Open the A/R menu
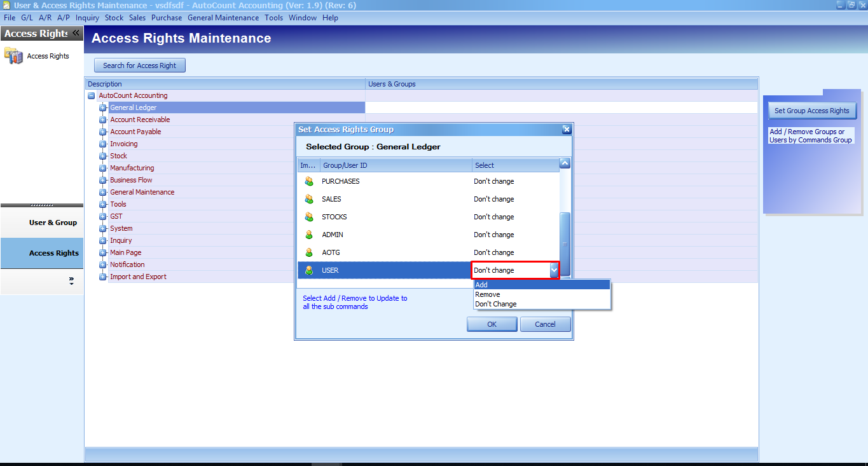Viewport: 868px width, 466px height. tap(45, 18)
